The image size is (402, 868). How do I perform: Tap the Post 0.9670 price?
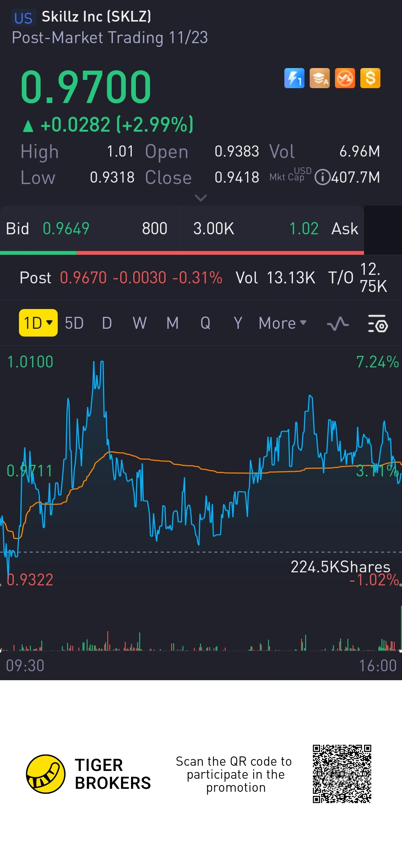(83, 278)
